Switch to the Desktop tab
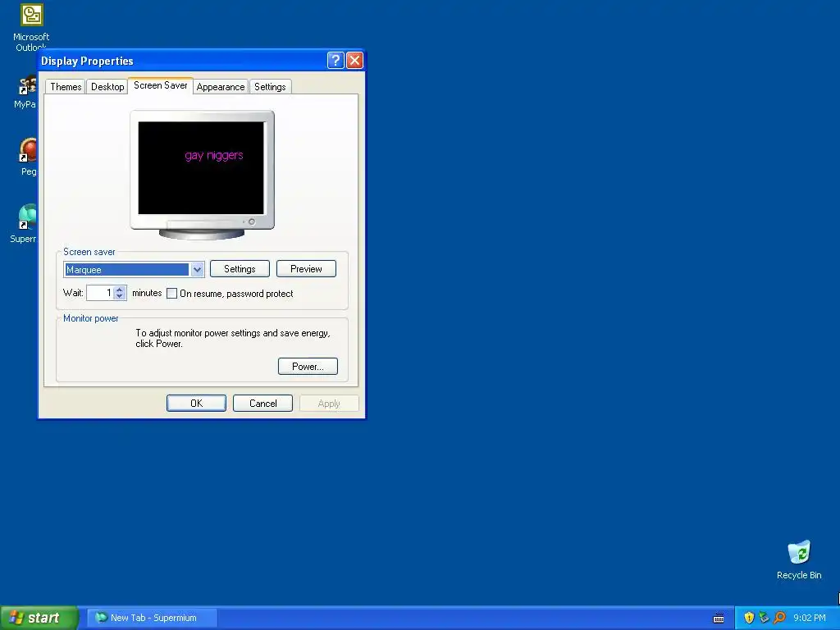Screen dimensions: 840x630 point(107,87)
